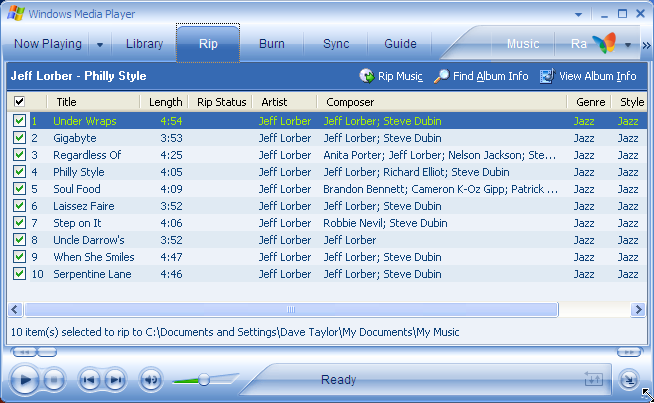Viewport: 654px width, 403px height.
Task: Click the Under Wraps track title
Action: 85,121
